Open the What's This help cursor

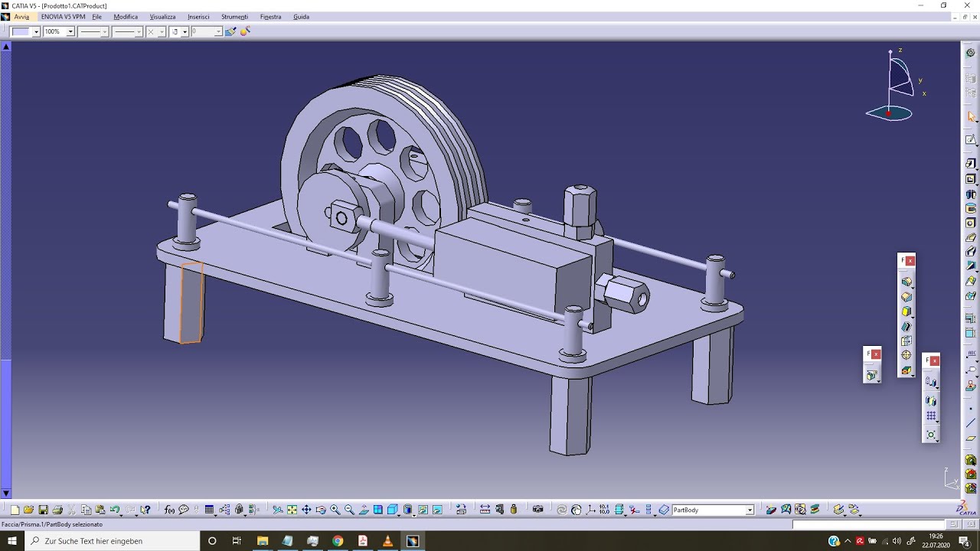(x=145, y=510)
